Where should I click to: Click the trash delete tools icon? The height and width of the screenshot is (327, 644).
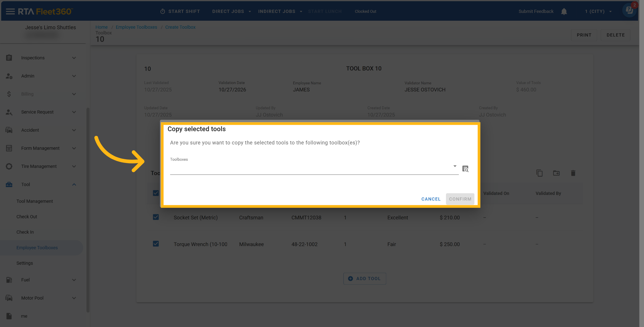(573, 173)
